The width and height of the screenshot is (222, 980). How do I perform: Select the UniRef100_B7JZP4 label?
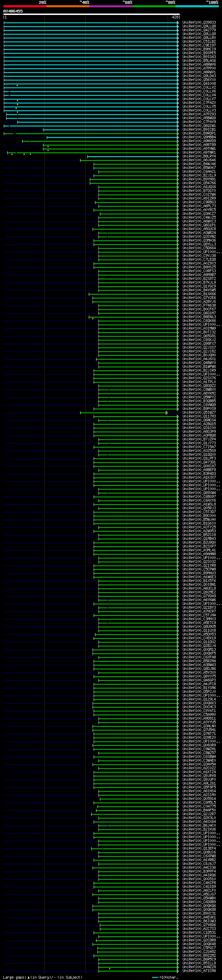pos(199,439)
